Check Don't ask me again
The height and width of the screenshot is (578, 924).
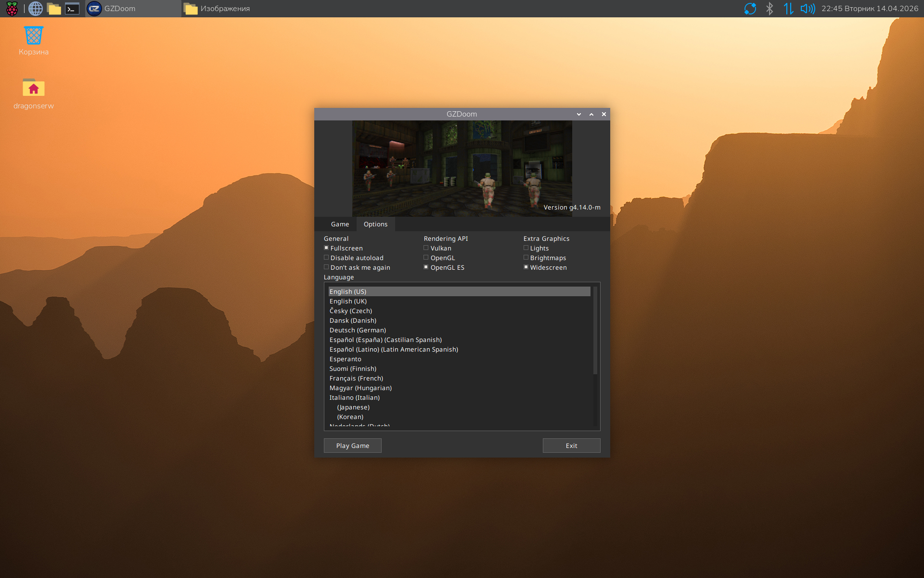point(326,267)
